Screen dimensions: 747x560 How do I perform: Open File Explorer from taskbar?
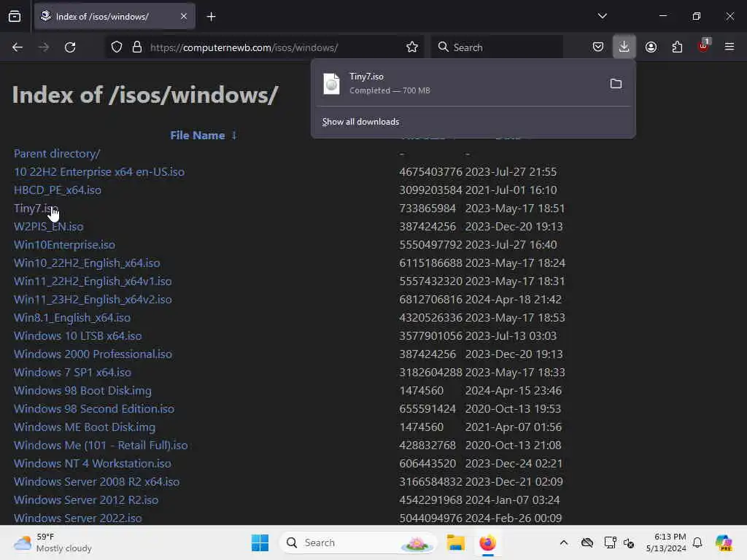pos(455,542)
